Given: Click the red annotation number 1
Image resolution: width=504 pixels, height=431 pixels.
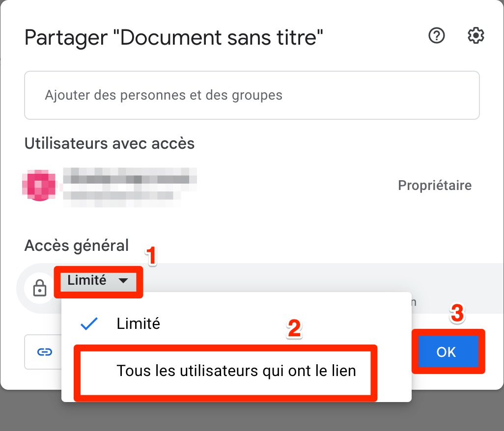Looking at the screenshot, I should (x=151, y=256).
